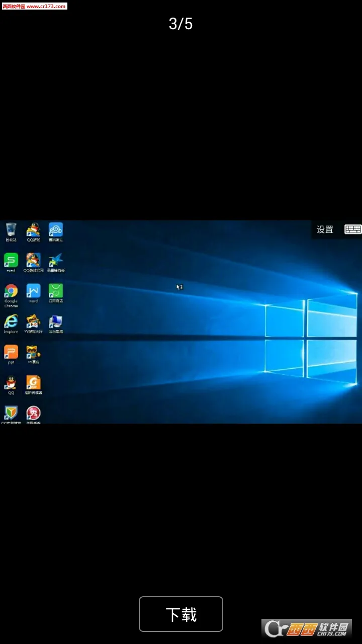Launch Google Chrome from the desktop
Screen dimensions: 362x644
pyautogui.click(x=11, y=292)
